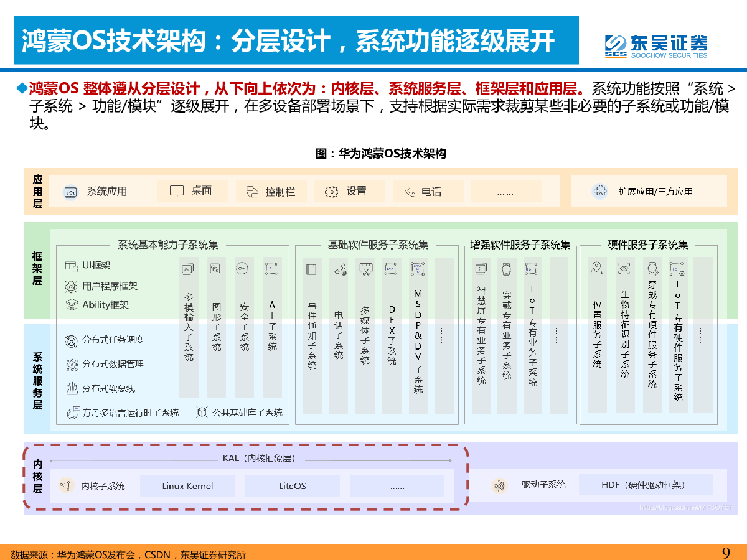Viewport: 747px width, 560px height.
Task: Click the '内核子系统' label
Action: [x=103, y=485]
